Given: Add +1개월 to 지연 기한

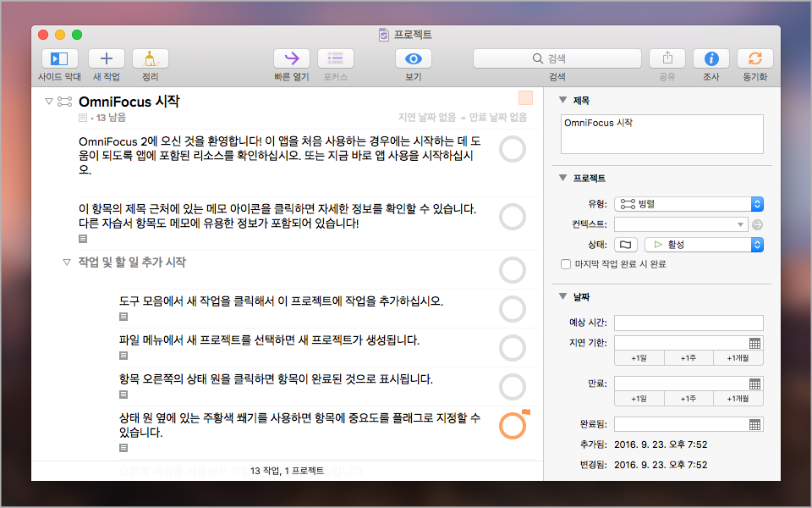Looking at the screenshot, I should (x=738, y=358).
